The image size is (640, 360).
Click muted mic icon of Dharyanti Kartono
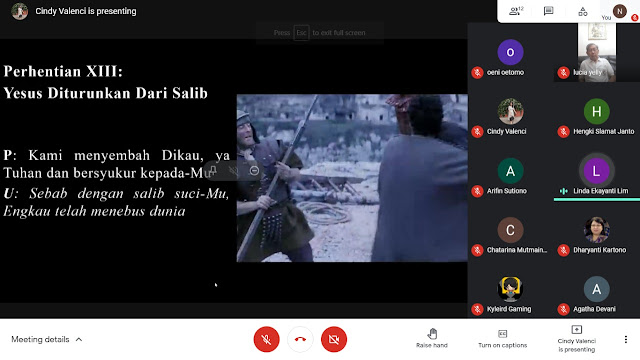563,250
